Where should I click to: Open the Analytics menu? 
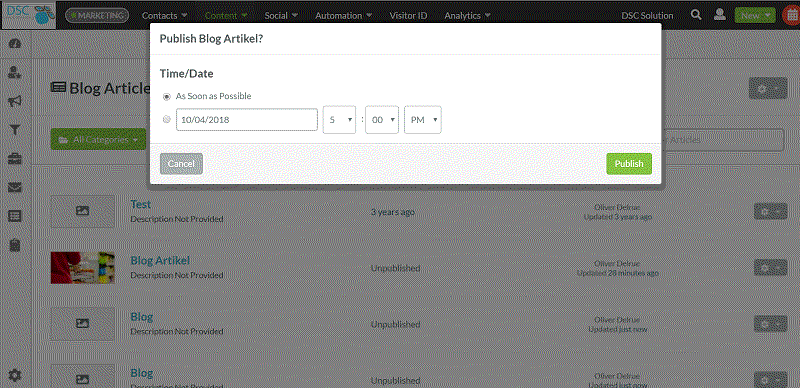pos(467,15)
